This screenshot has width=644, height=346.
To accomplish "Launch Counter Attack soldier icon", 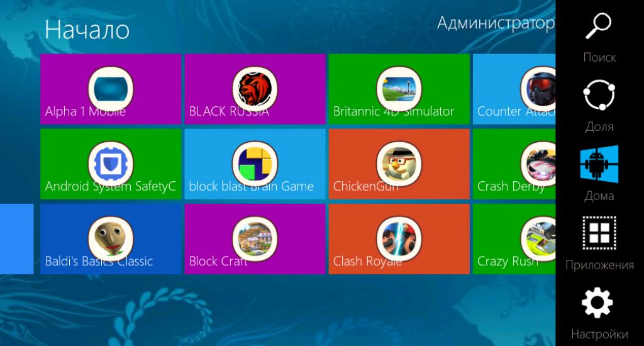I will pos(538,89).
